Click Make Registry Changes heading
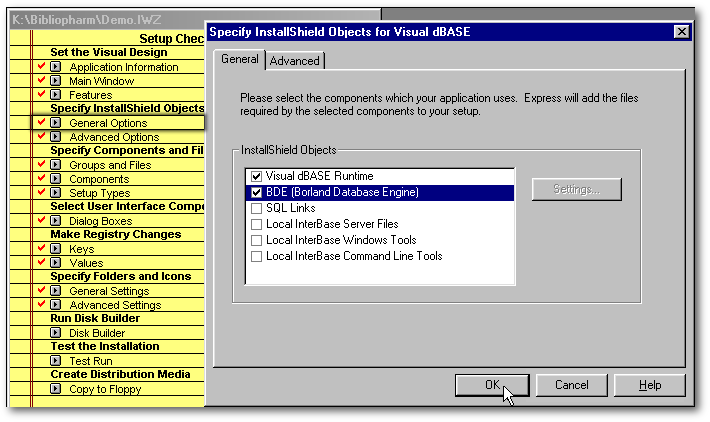The image size is (710, 422). 115,235
